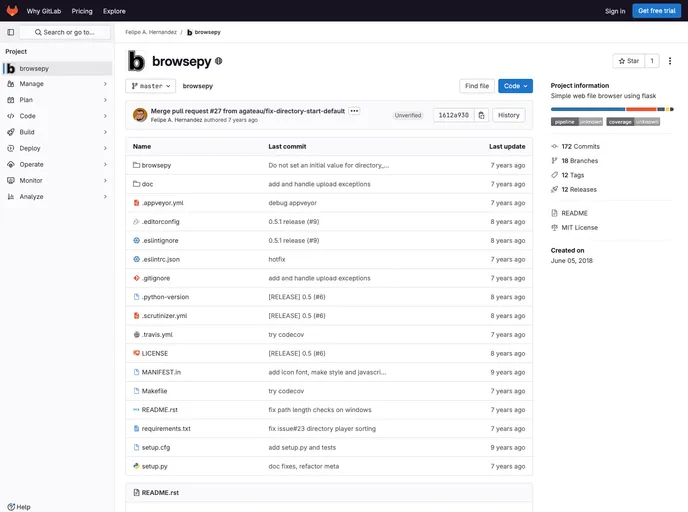Click the README.rst file icon in the file table
The image size is (688, 512).
(136, 410)
